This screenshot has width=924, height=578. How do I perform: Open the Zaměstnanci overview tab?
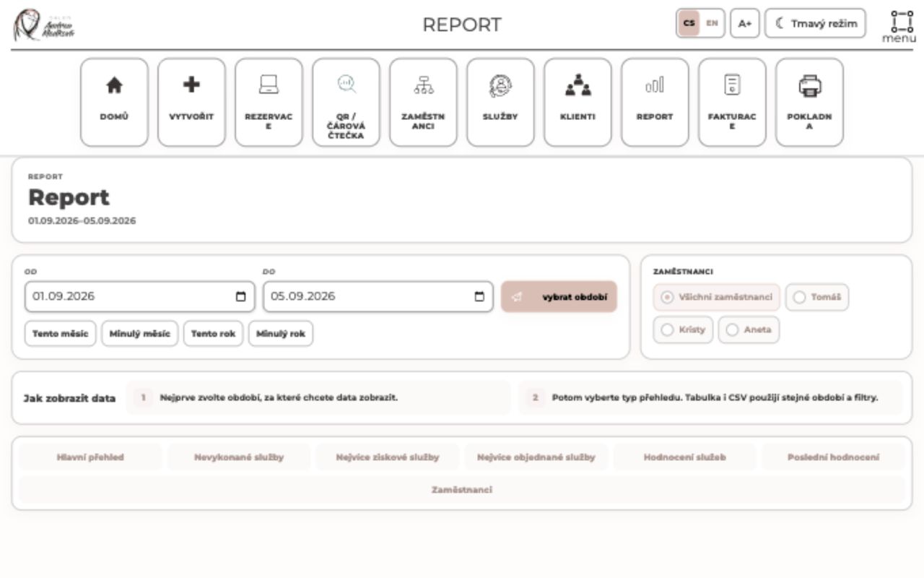point(462,490)
